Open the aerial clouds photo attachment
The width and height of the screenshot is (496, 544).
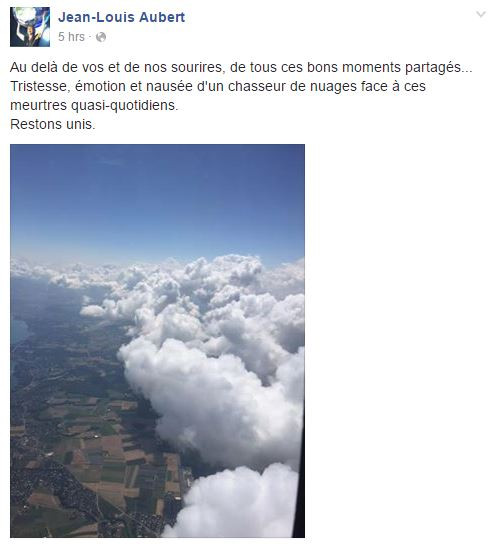[x=157, y=341]
